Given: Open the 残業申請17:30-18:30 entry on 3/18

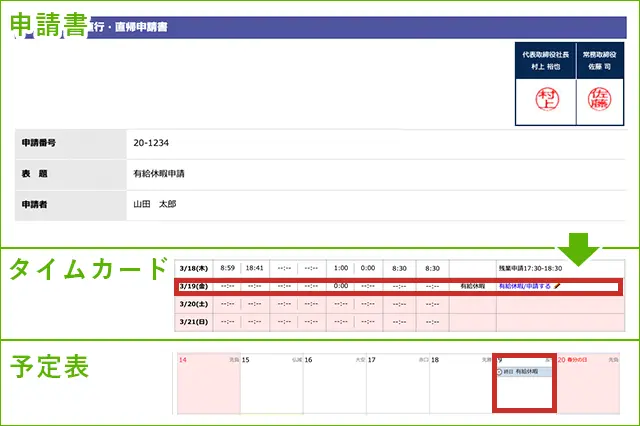Looking at the screenshot, I should point(530,268).
